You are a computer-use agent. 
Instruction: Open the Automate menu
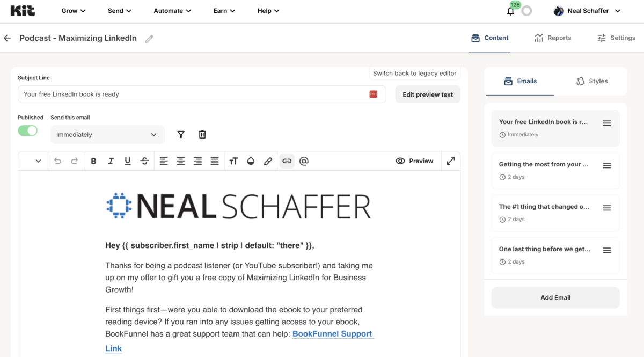173,11
